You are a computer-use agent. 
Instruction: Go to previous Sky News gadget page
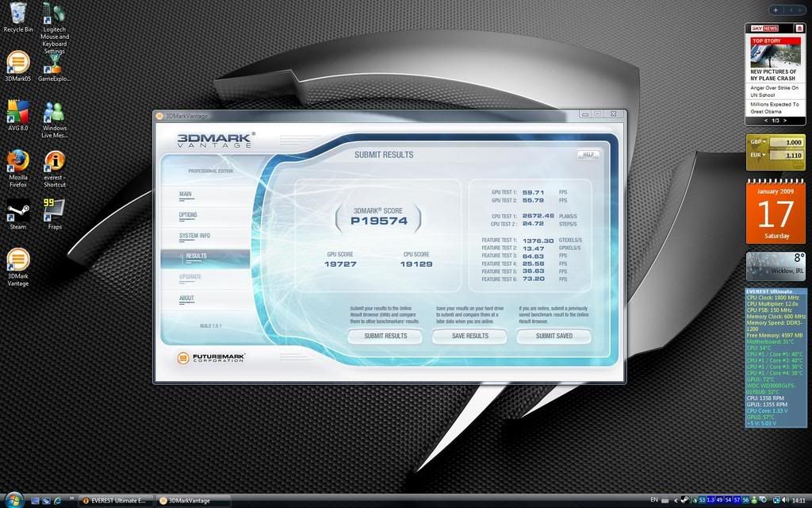(x=766, y=121)
